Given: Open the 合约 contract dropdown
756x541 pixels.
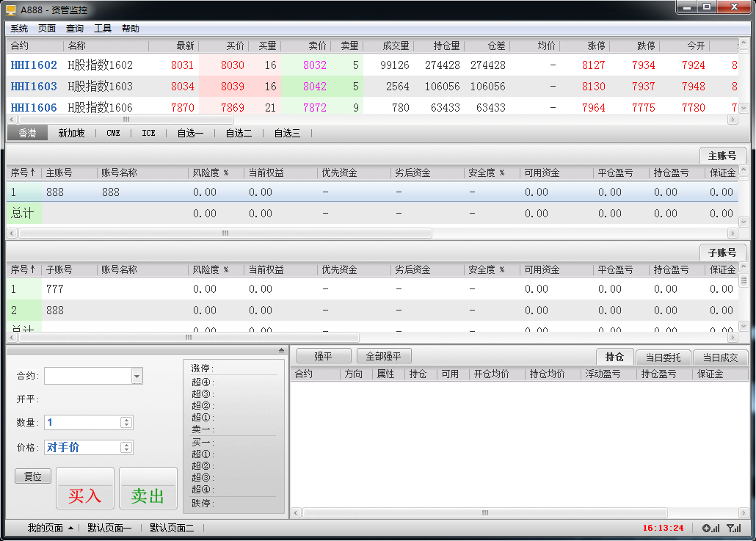Looking at the screenshot, I should 137,377.
